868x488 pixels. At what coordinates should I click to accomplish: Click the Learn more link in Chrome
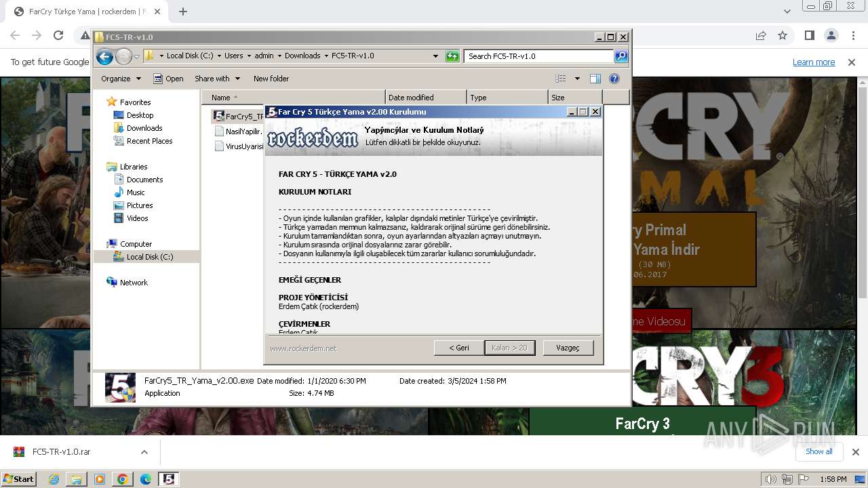point(814,62)
